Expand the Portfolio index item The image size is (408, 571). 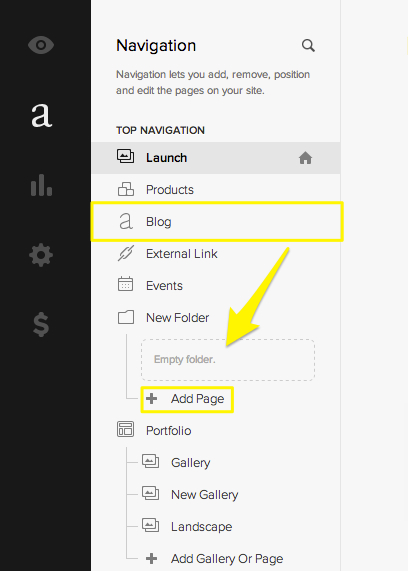[x=216, y=430]
